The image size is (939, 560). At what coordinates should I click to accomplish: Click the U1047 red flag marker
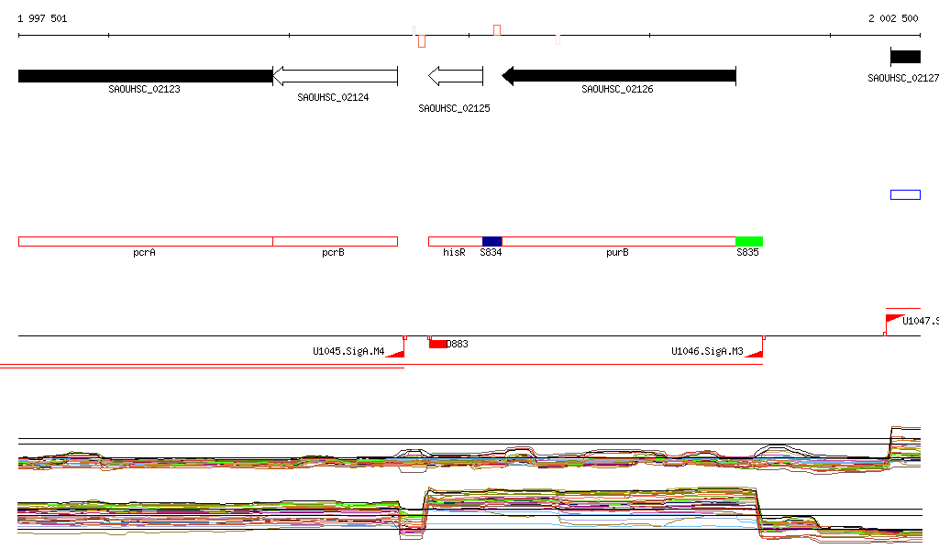tap(895, 319)
